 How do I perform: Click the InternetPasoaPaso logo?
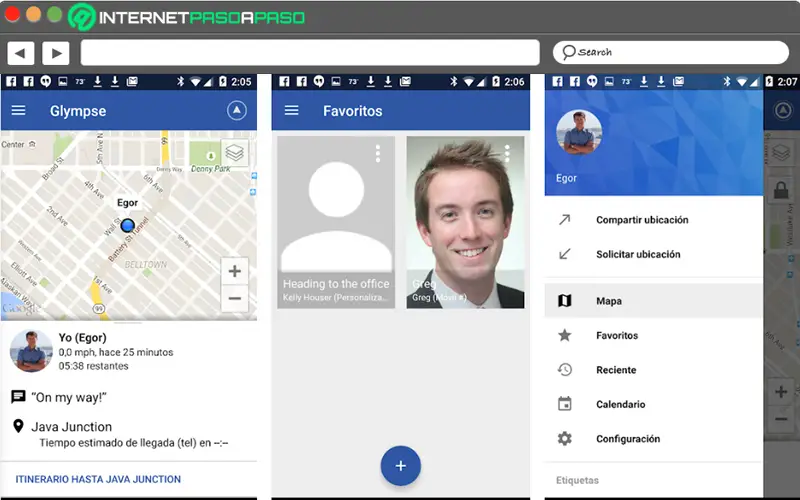187,17
